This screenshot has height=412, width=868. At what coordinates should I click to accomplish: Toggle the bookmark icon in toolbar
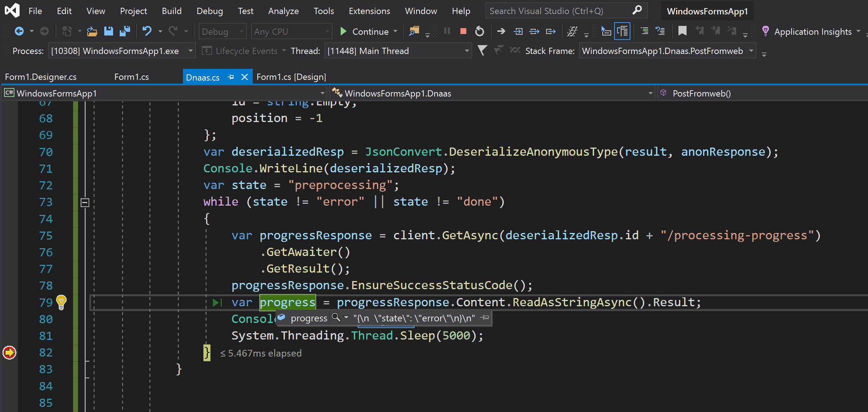[682, 31]
